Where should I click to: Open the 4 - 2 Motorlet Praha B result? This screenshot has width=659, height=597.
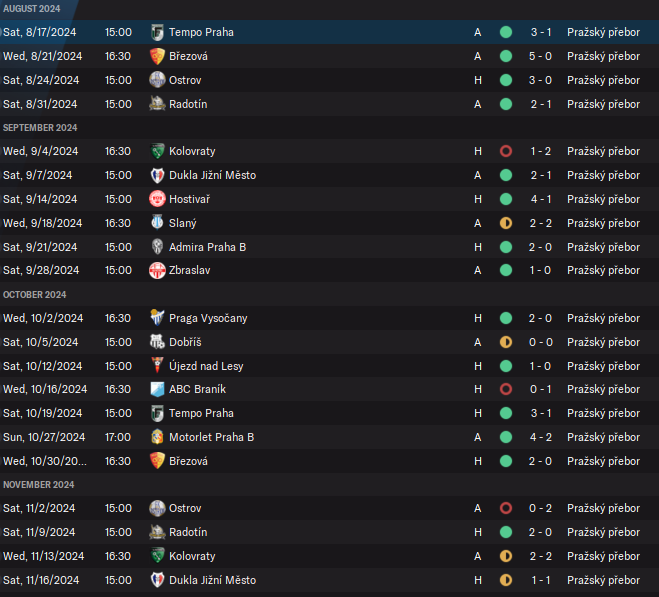(x=540, y=437)
